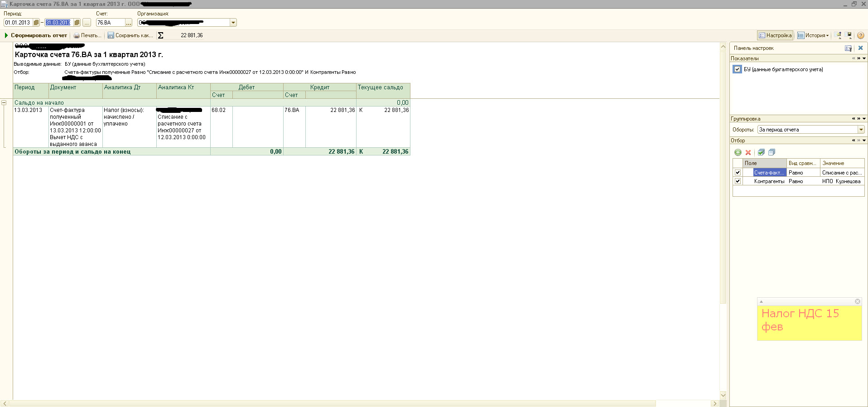Toggle the Настройка panel button
This screenshot has height=407, width=868.
[x=775, y=35]
